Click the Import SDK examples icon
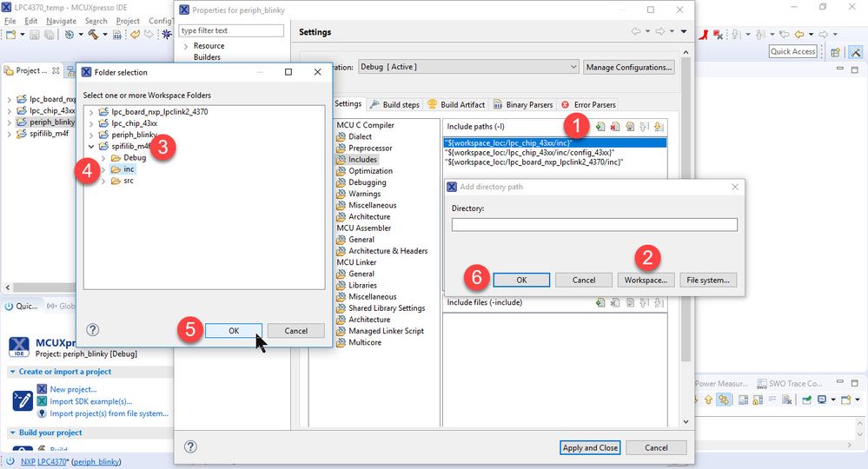 click(42, 401)
